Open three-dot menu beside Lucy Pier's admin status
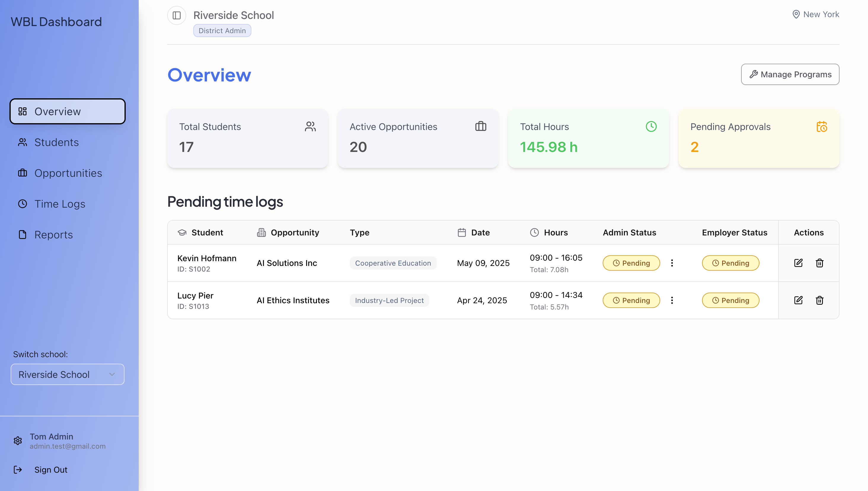 click(x=672, y=300)
